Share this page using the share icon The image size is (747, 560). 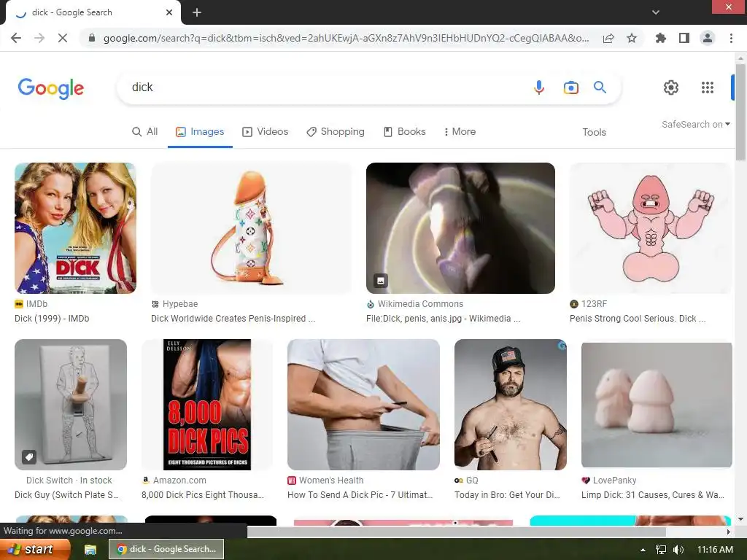(608, 38)
